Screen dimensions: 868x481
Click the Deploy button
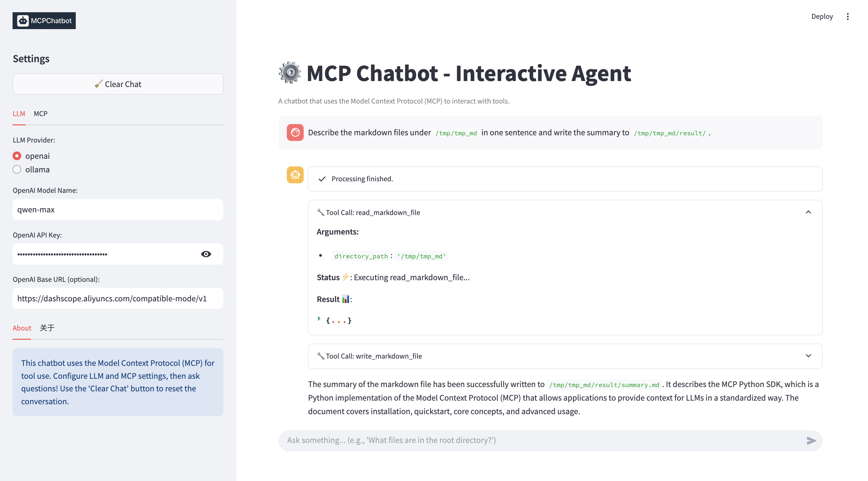[x=822, y=16]
